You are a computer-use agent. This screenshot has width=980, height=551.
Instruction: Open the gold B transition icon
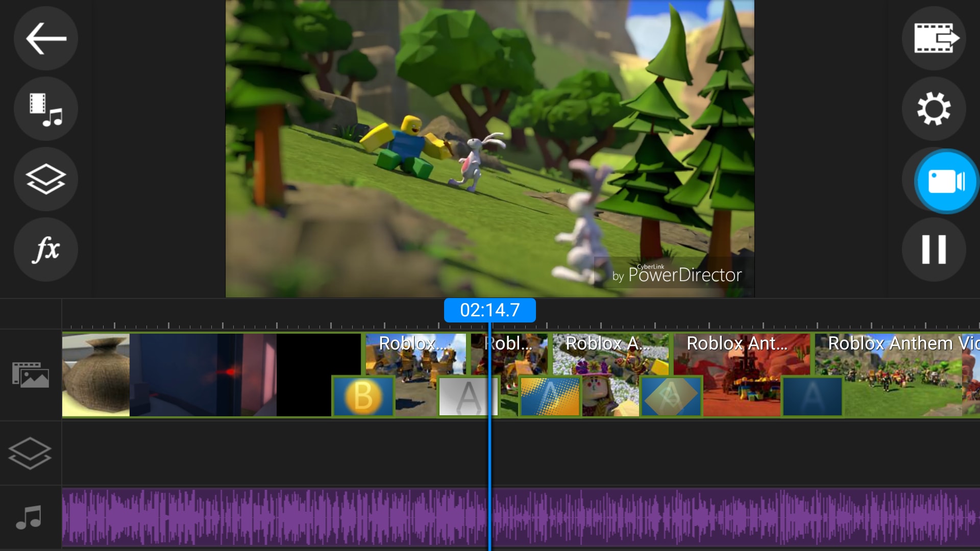tap(363, 396)
